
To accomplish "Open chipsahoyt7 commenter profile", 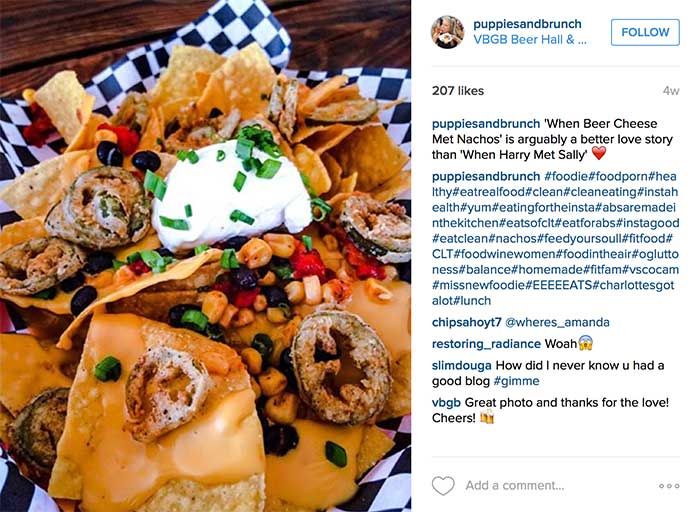I will tap(467, 322).
